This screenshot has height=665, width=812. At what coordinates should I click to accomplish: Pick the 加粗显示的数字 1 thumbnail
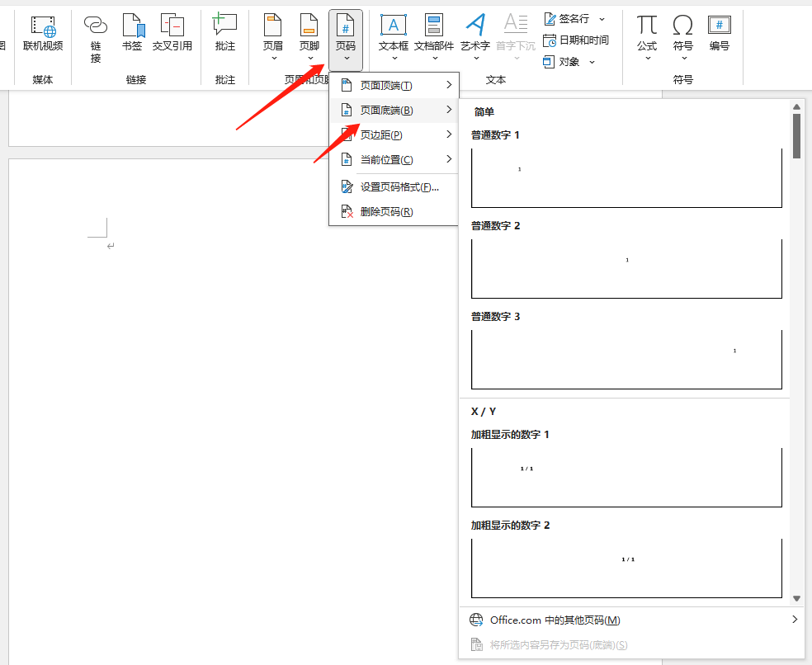tap(626, 477)
